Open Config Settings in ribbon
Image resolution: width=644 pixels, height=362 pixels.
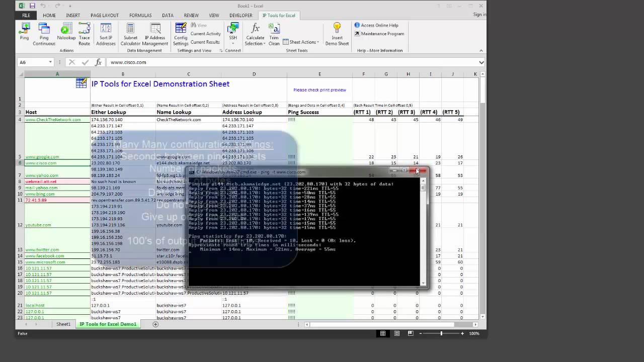point(180,34)
